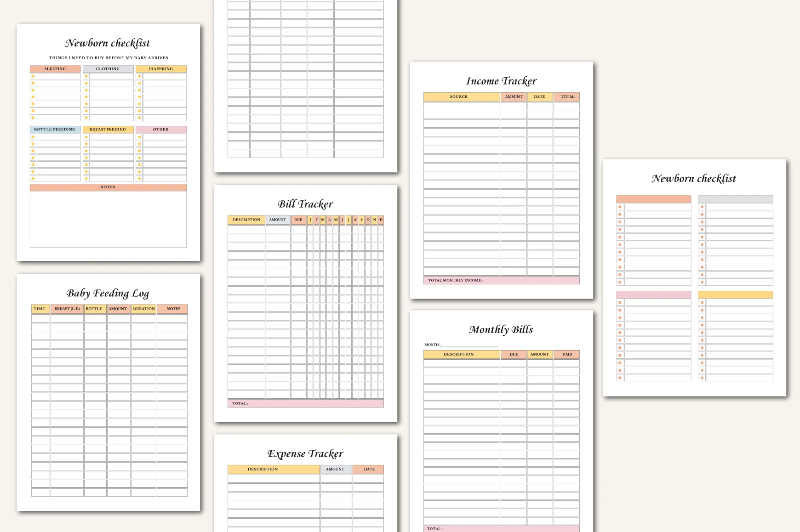Select the TOTAL column header in the Income Tracker
Viewport: 800px width, 532px height.
coord(566,96)
